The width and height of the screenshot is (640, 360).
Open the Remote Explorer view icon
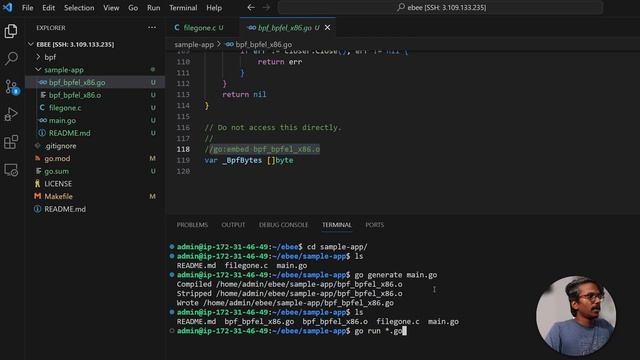[x=11, y=170]
